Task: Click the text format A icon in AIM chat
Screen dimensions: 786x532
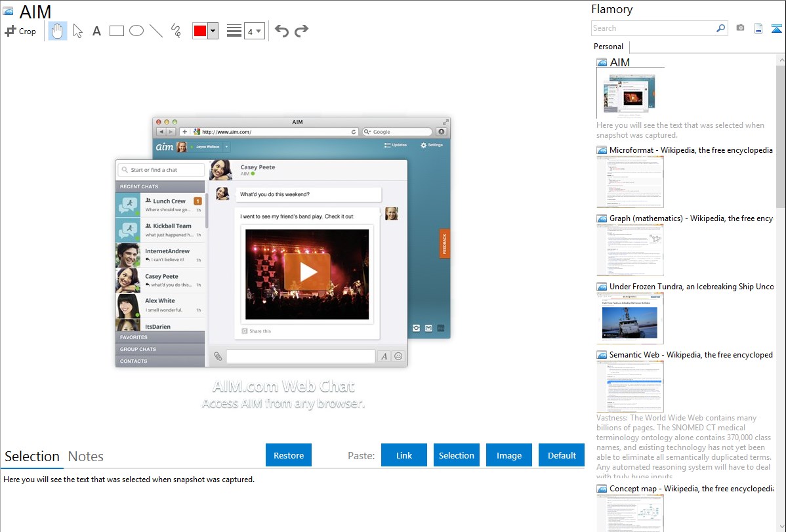Action: [x=384, y=356]
